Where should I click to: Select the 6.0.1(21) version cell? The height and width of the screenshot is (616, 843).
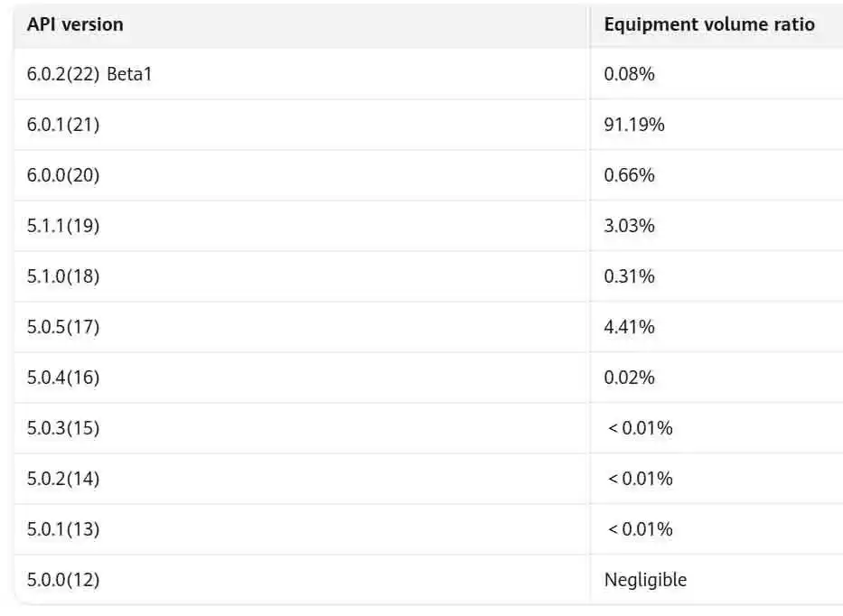point(63,125)
